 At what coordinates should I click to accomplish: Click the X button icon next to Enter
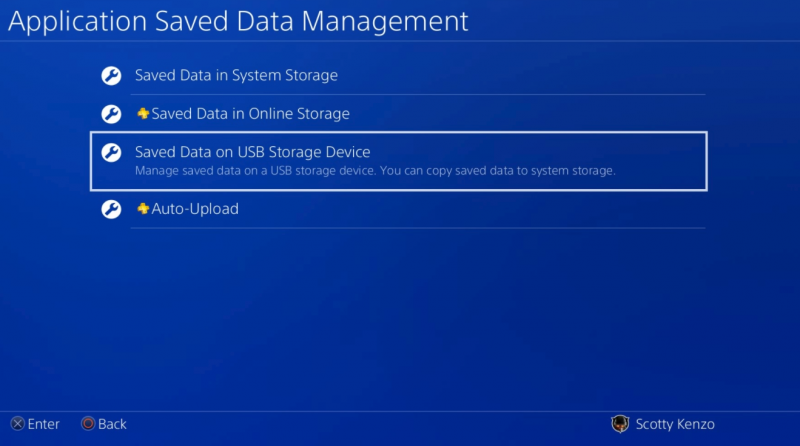(18, 424)
